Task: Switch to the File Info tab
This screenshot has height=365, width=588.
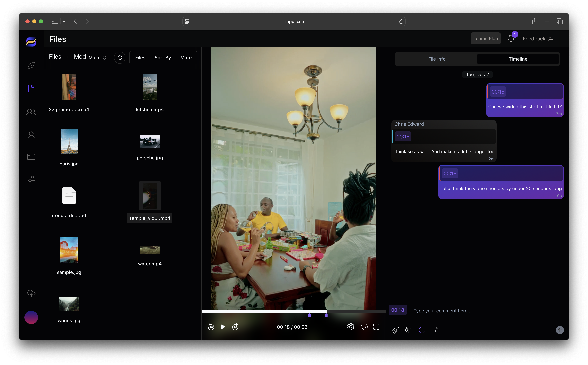Action: point(437,59)
